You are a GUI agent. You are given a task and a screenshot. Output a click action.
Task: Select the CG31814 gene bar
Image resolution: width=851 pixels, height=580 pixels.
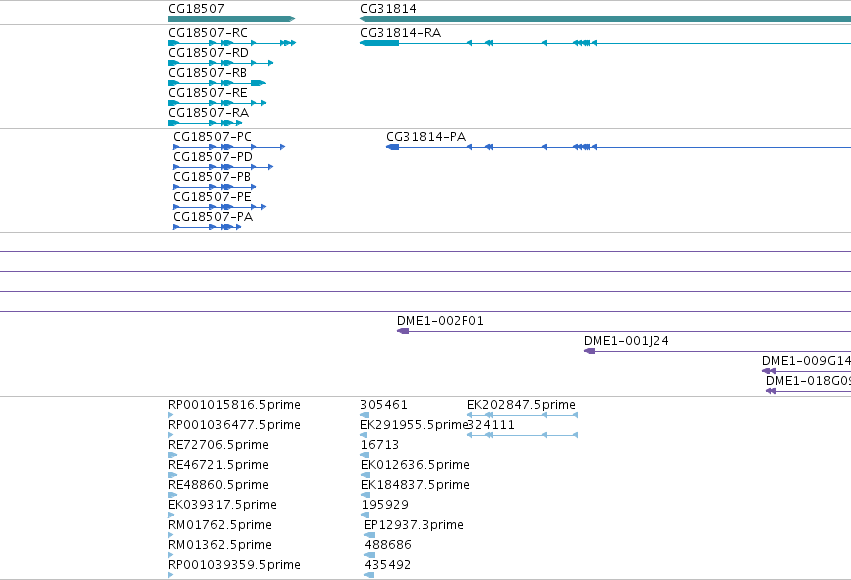[605, 19]
